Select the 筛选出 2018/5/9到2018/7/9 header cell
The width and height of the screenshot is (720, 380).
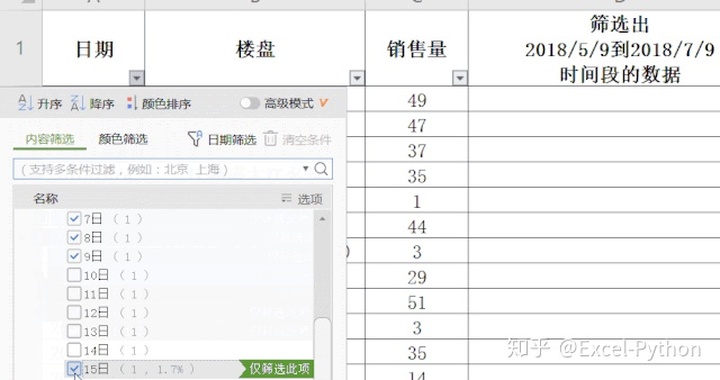pos(594,48)
